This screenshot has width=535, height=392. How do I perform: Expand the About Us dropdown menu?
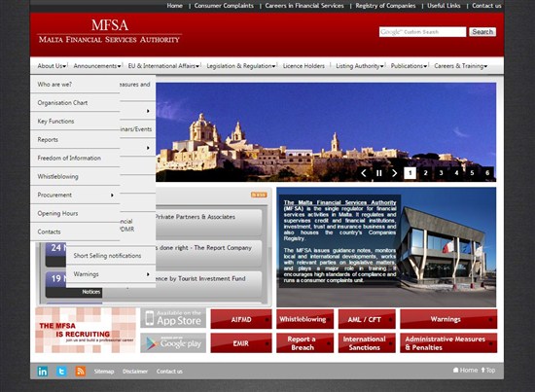point(52,66)
